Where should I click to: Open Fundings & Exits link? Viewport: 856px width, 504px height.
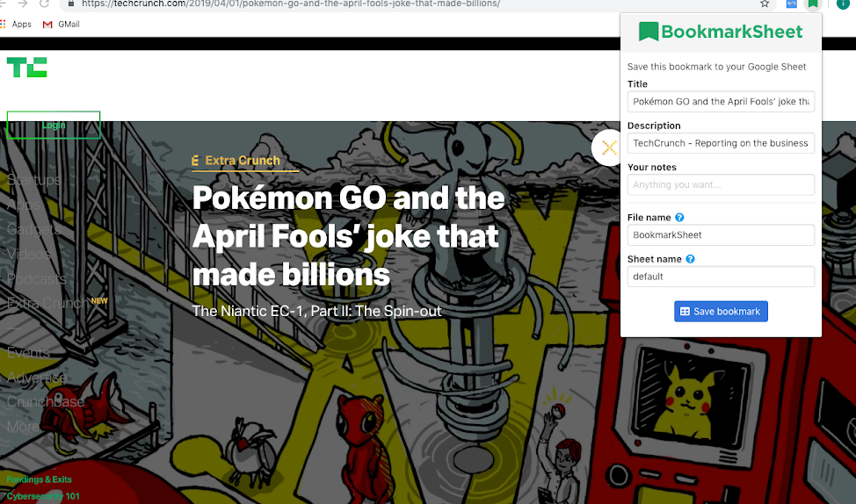click(40, 479)
